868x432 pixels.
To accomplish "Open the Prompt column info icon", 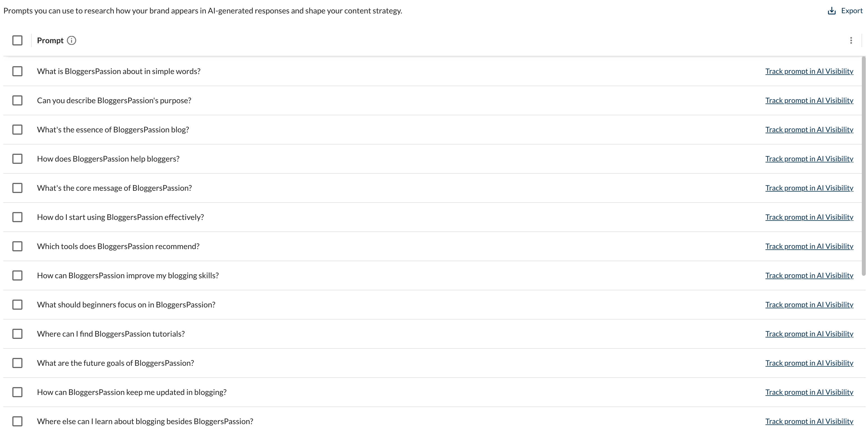I will point(72,40).
